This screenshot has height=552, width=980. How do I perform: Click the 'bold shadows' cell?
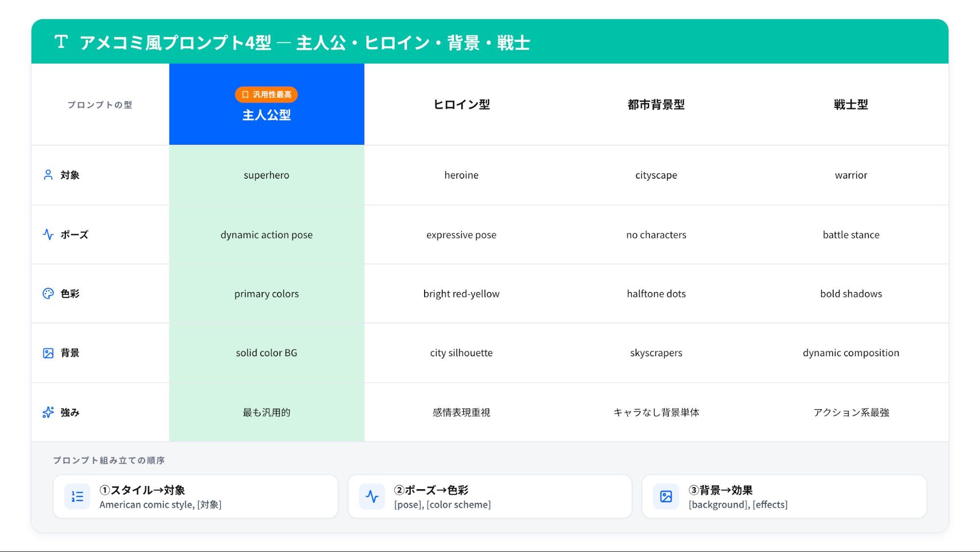coord(851,293)
